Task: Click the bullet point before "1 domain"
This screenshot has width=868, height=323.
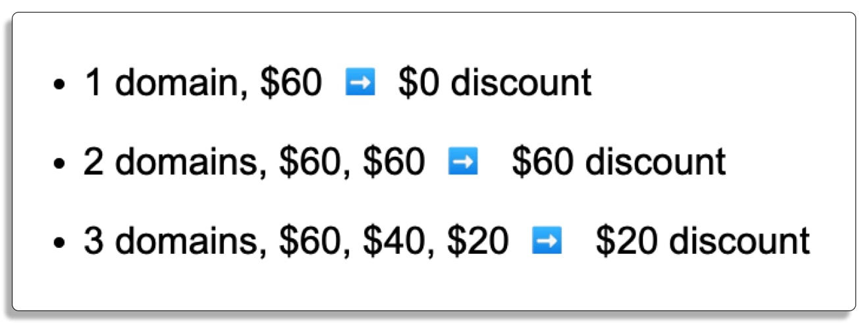Action: coord(60,86)
